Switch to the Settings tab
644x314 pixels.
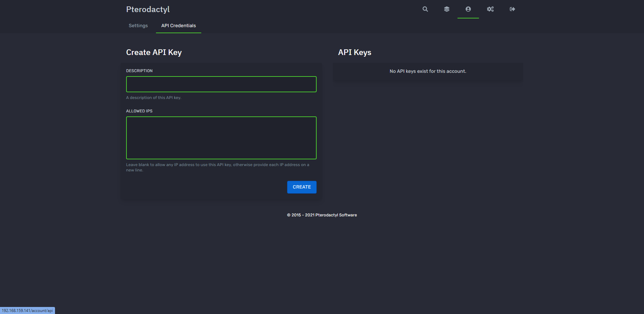[138, 26]
